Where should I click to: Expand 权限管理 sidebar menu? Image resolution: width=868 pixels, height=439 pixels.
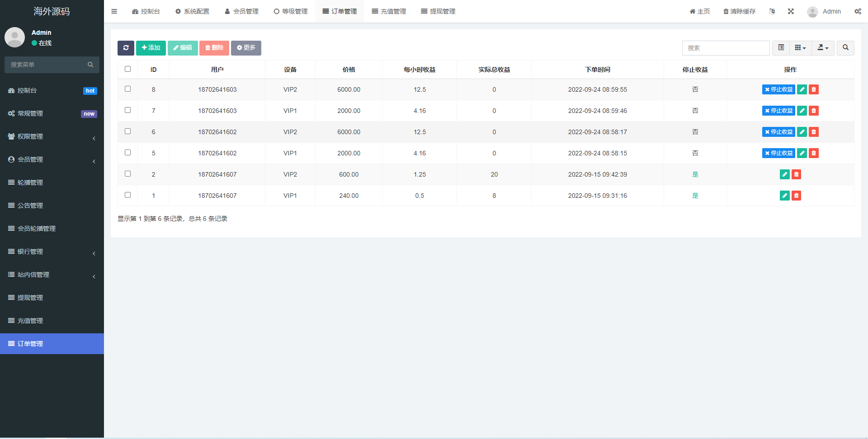[52, 136]
